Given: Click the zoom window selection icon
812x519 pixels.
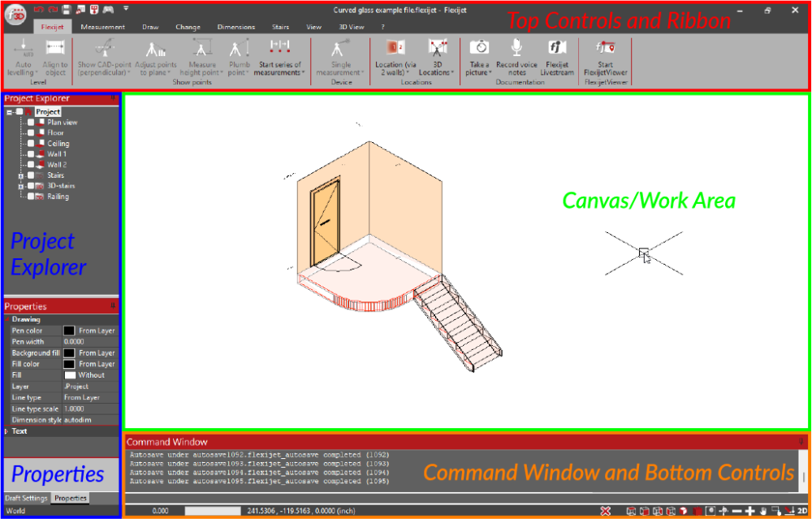Looking at the screenshot, I should coord(776,511).
